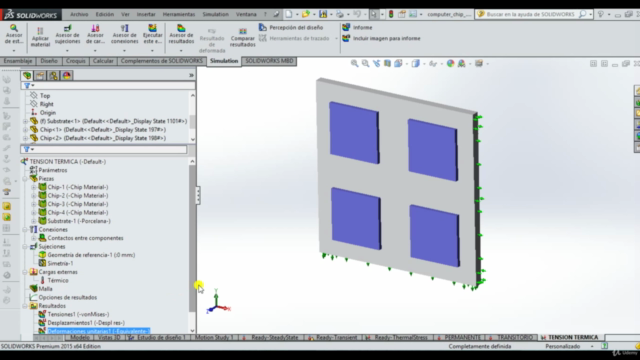Click the Apply Scene icon
Screen dimensions: 640x360
[462, 64]
